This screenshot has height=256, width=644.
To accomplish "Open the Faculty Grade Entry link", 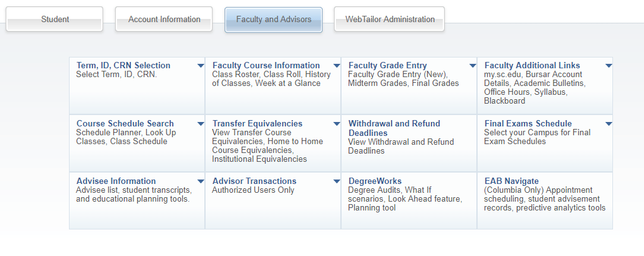I will [x=387, y=65].
